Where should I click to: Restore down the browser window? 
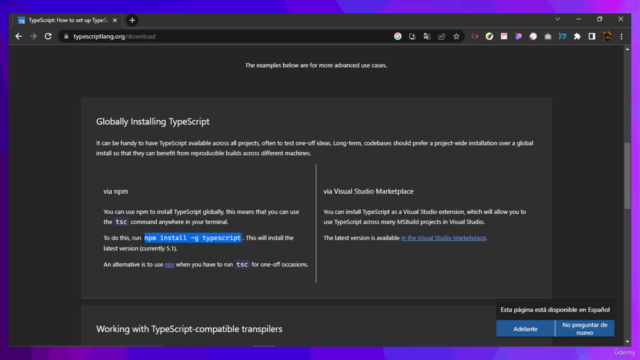coord(600,19)
